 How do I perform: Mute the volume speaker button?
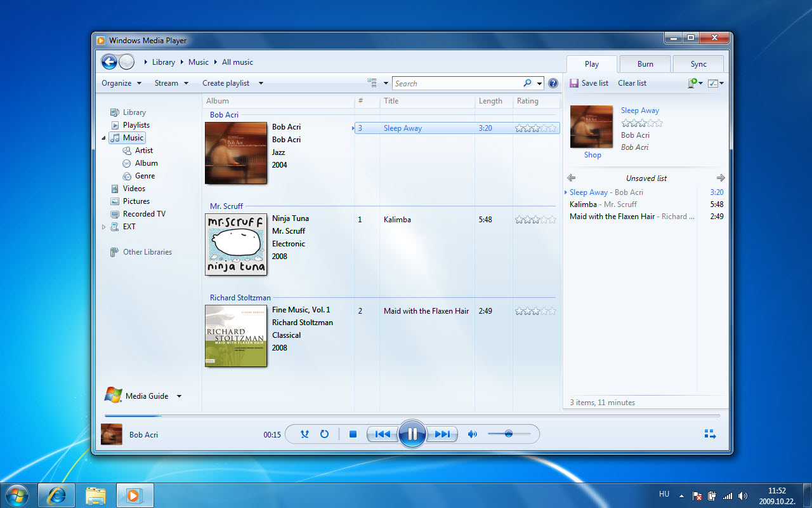[472, 434]
